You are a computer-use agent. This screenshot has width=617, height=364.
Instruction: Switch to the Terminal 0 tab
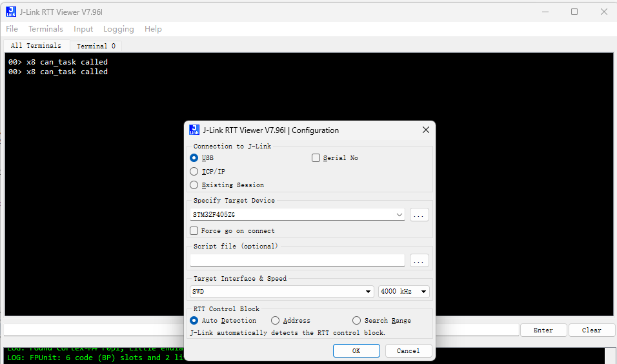(x=96, y=46)
